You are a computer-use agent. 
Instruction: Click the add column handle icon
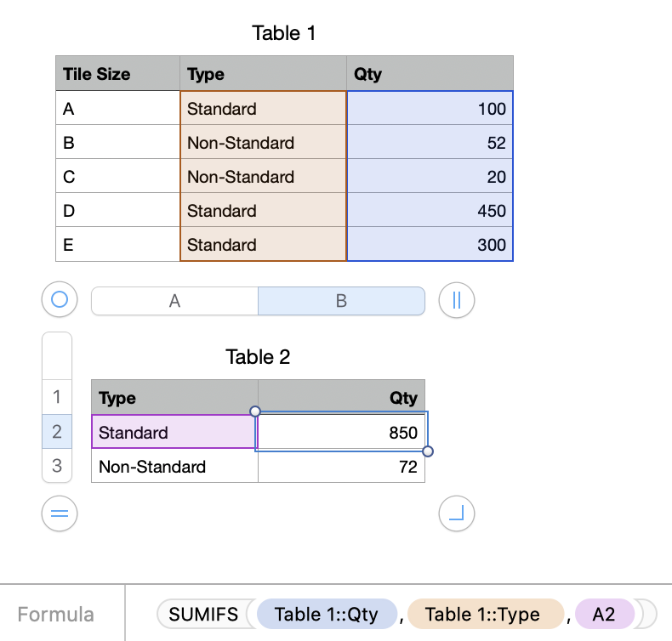point(457,299)
